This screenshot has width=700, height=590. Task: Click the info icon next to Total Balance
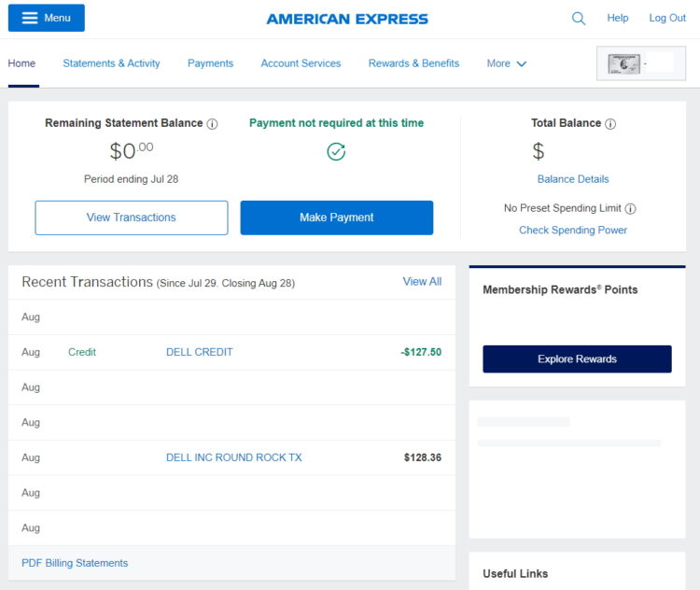pos(610,124)
